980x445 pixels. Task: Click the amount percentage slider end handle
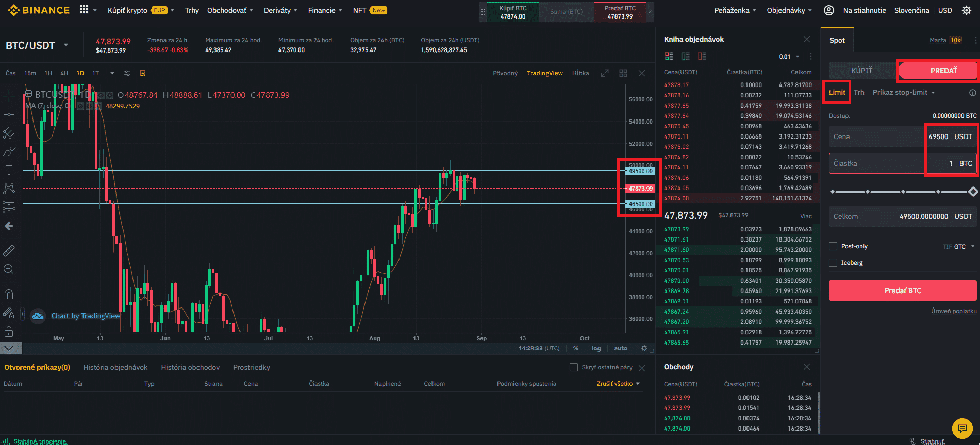click(x=972, y=192)
